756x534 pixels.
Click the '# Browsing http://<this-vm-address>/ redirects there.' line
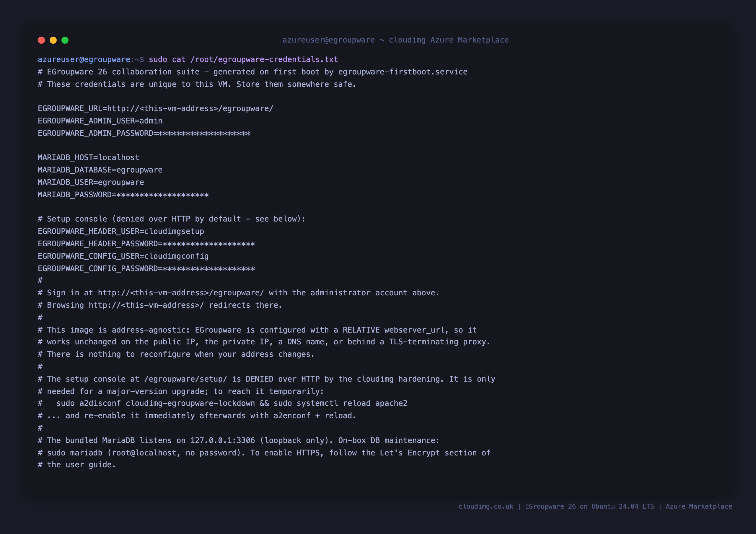point(160,305)
